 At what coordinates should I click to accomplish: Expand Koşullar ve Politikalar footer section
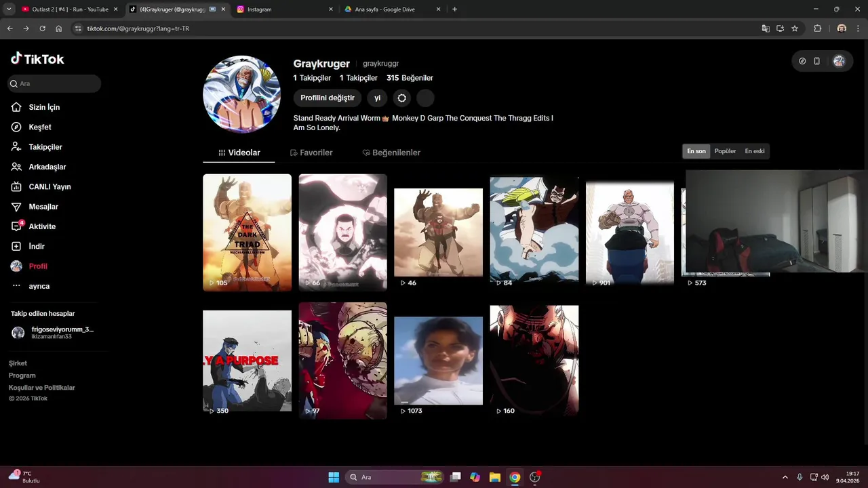click(x=42, y=388)
